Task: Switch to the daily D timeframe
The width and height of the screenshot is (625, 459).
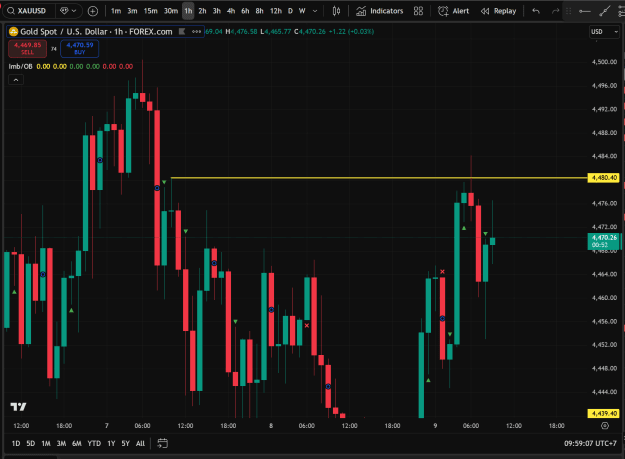Action: coord(290,11)
